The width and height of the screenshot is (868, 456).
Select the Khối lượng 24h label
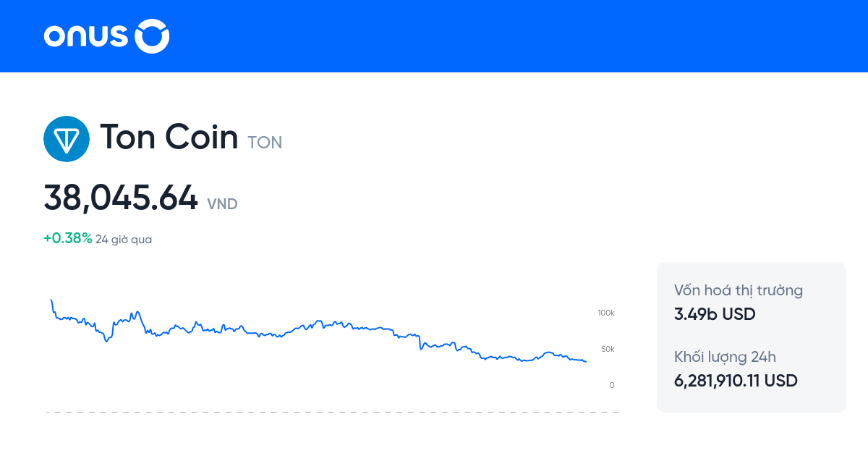(724, 357)
